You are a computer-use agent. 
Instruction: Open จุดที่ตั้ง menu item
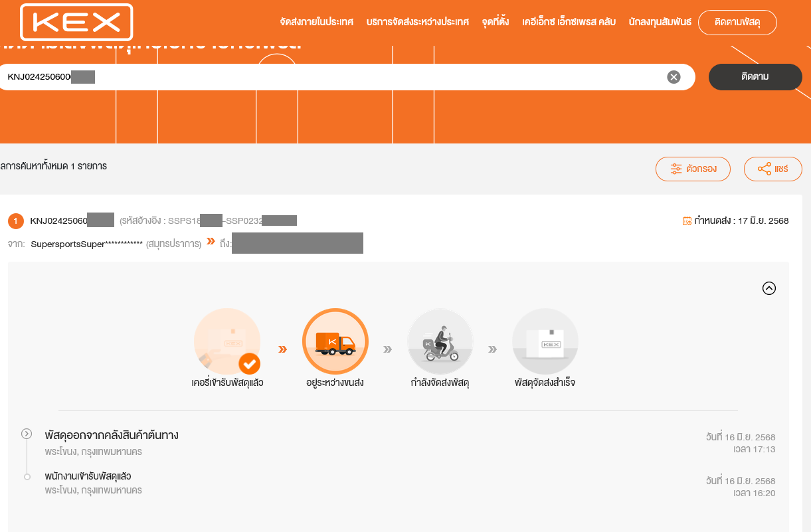496,22
